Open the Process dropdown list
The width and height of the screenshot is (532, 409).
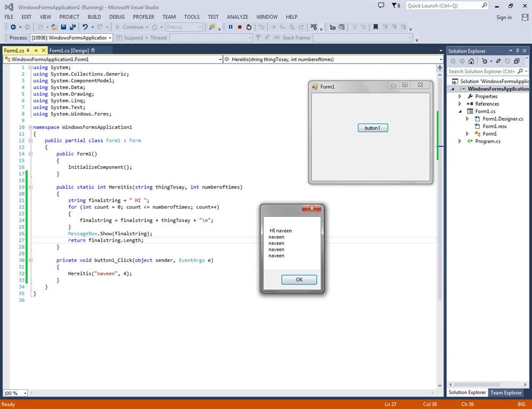pos(110,38)
